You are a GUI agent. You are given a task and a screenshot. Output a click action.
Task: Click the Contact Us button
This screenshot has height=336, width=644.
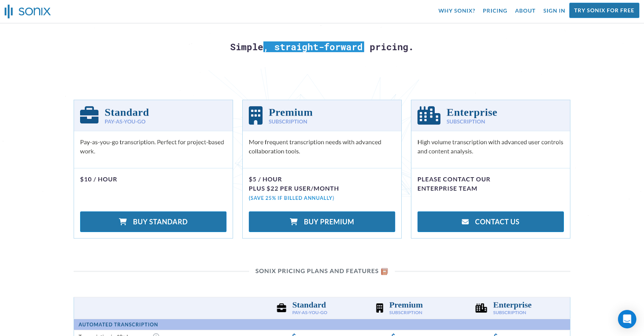pyautogui.click(x=491, y=222)
